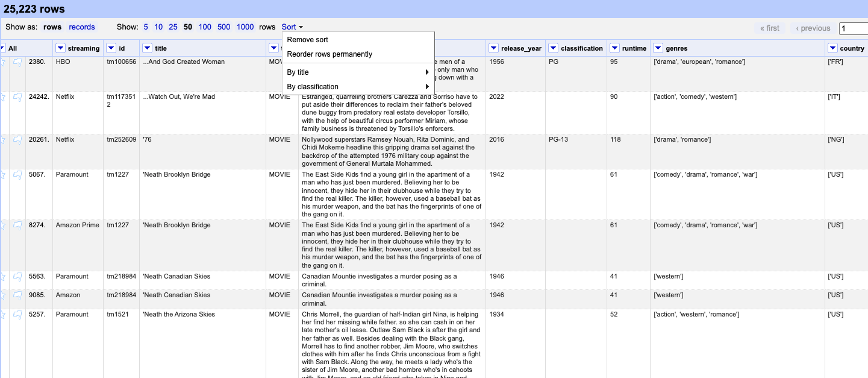
Task: Click genres cell ['drama', 'european', 'romance']
Action: click(x=699, y=61)
